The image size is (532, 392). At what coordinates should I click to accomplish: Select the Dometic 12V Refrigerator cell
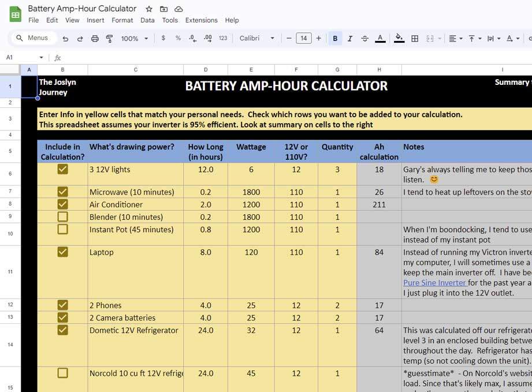pyautogui.click(x=135, y=345)
